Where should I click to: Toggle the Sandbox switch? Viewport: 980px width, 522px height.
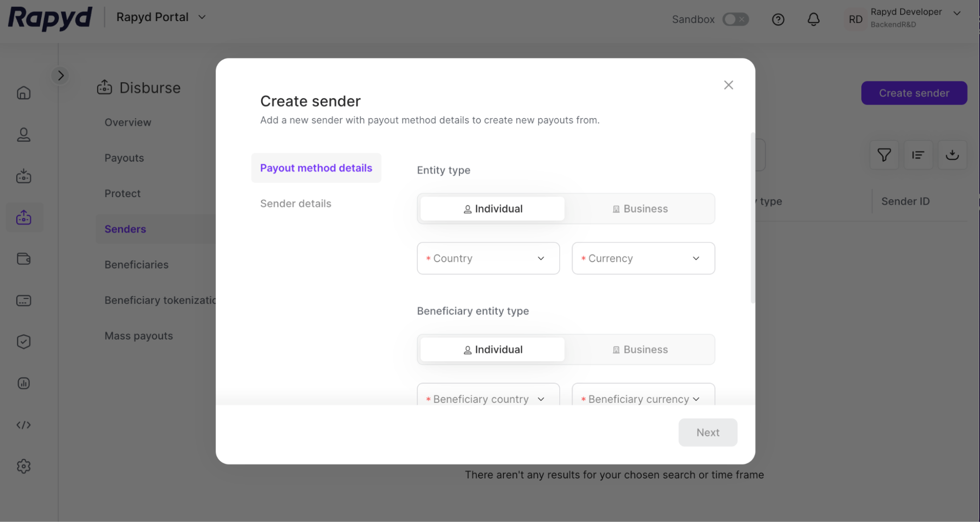(x=735, y=19)
